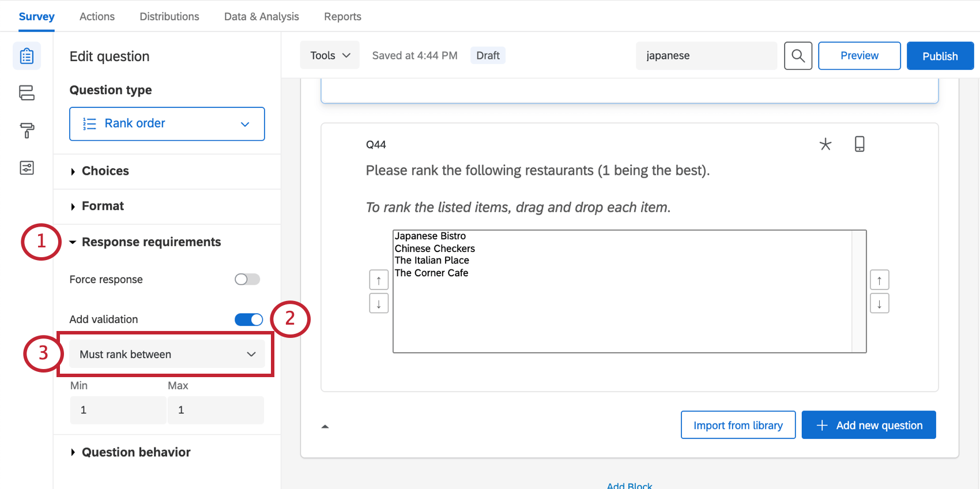Collapse the block using the bottom triangle

point(325,427)
